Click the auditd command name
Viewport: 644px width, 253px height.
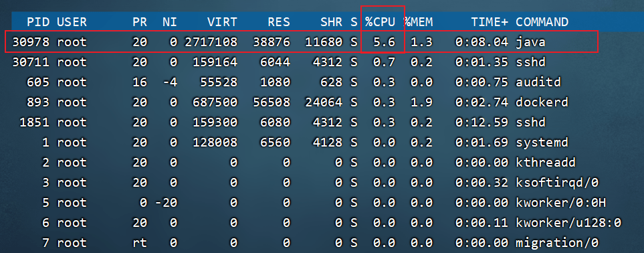coord(538,82)
